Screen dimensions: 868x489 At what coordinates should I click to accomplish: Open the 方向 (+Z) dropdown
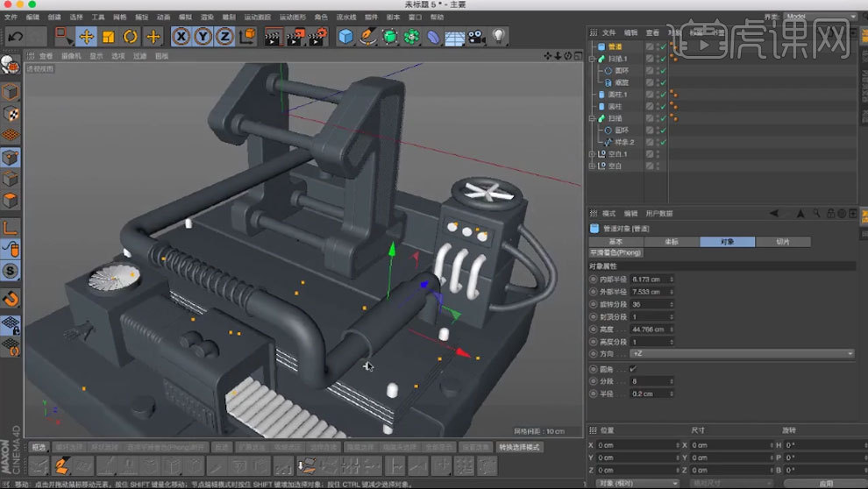click(741, 353)
